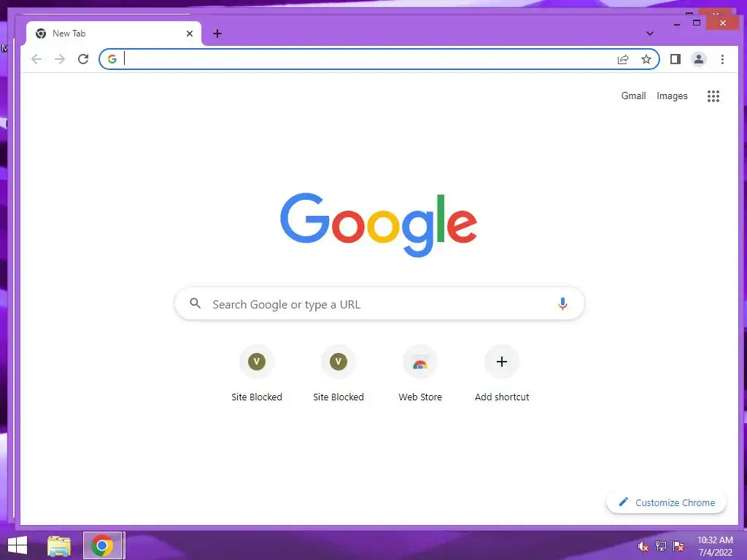Open Images link
747x560 pixels.
click(x=672, y=96)
